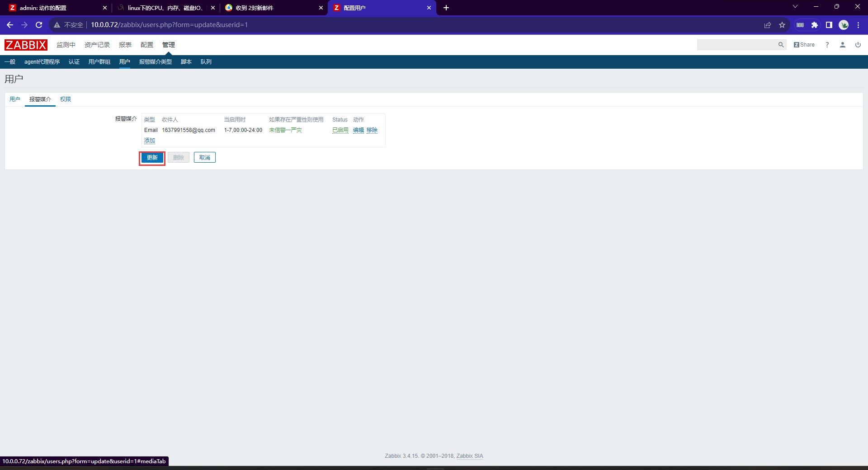Reload the page

(x=39, y=25)
